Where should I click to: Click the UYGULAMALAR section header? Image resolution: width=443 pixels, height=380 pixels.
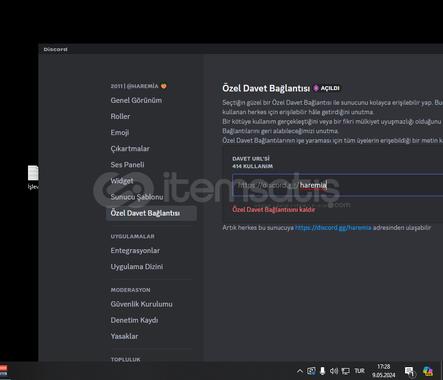[132, 236]
